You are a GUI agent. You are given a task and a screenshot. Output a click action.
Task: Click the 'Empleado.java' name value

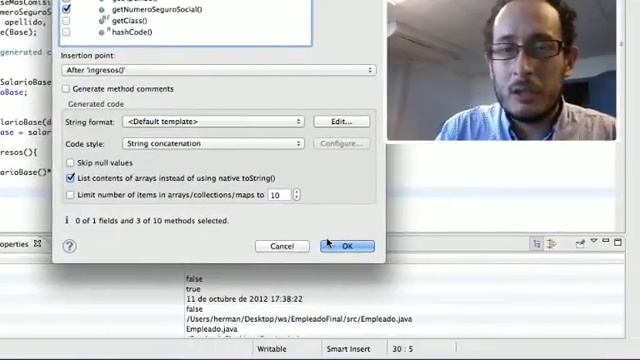point(211,329)
